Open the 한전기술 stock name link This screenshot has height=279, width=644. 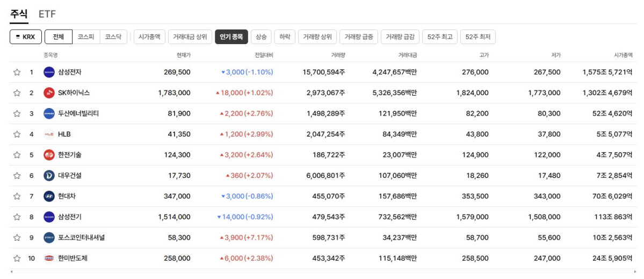click(70, 155)
